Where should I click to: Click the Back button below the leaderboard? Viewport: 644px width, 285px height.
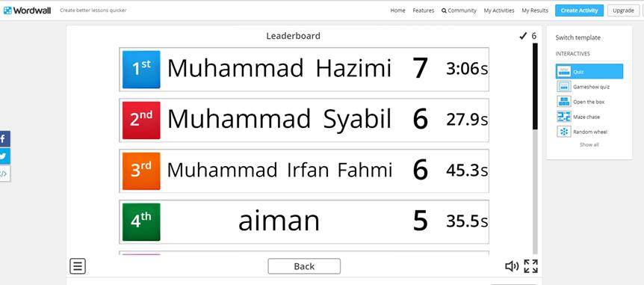(x=304, y=266)
